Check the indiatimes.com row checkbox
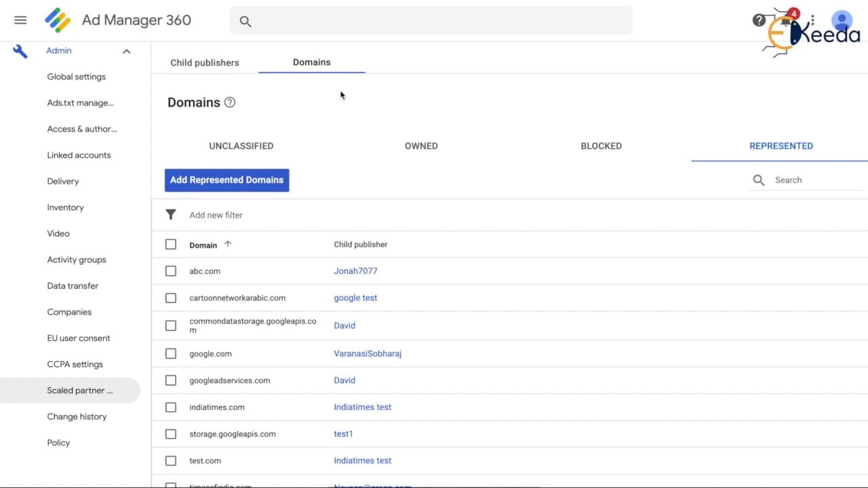 point(171,407)
